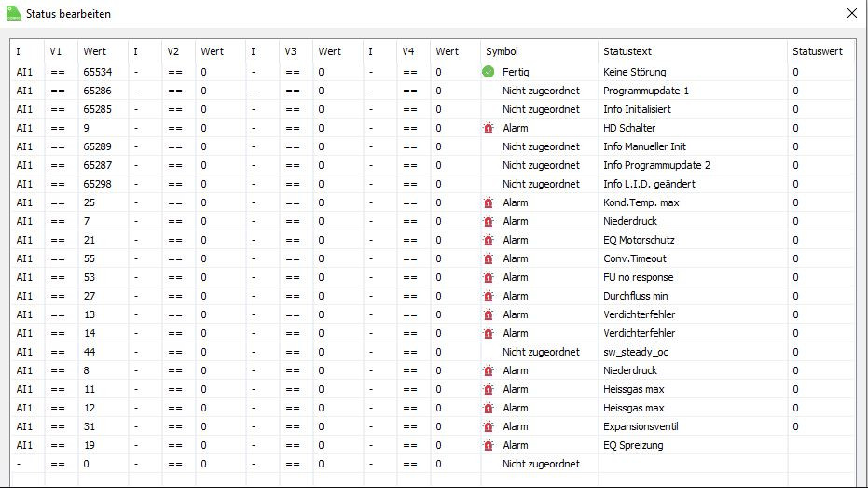Click V1 == operator in Keine Störung row
The image size is (868, 488).
58,73
